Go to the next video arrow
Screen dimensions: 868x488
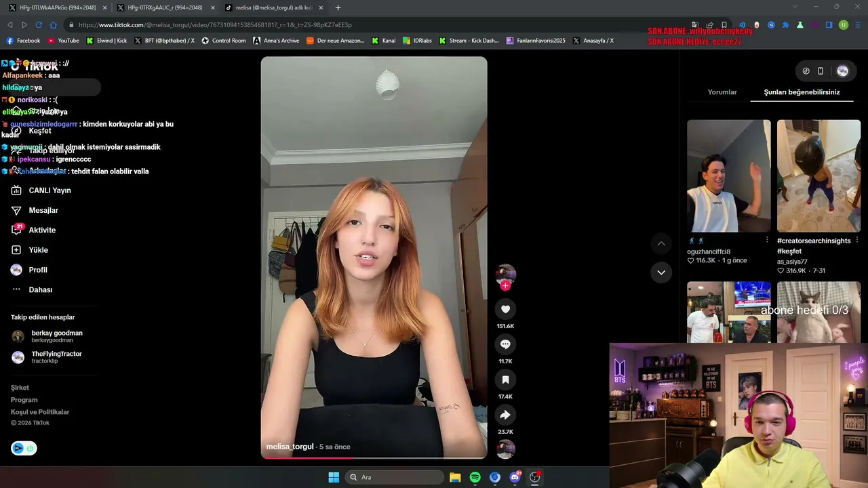661,272
